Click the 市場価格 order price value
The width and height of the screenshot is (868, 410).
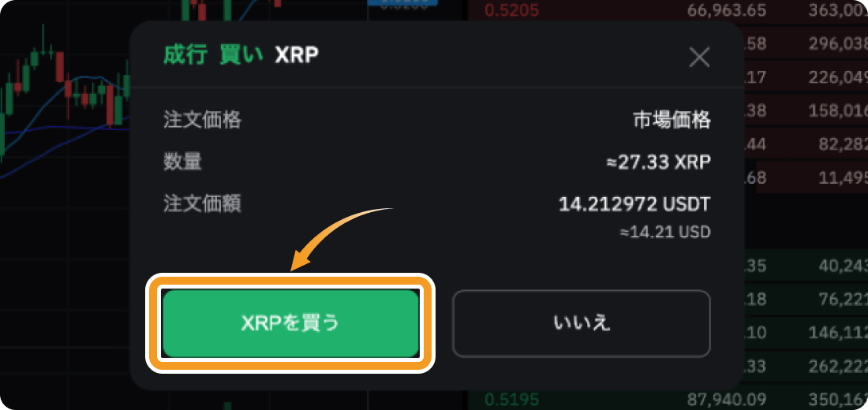click(x=672, y=120)
